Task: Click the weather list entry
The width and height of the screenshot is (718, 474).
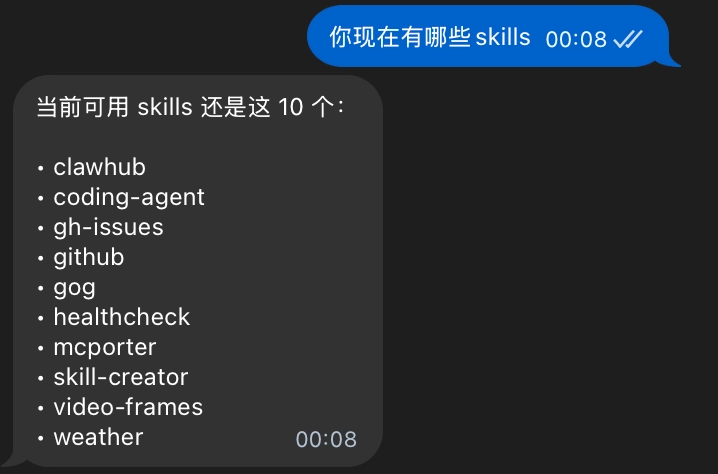Action: tap(98, 437)
